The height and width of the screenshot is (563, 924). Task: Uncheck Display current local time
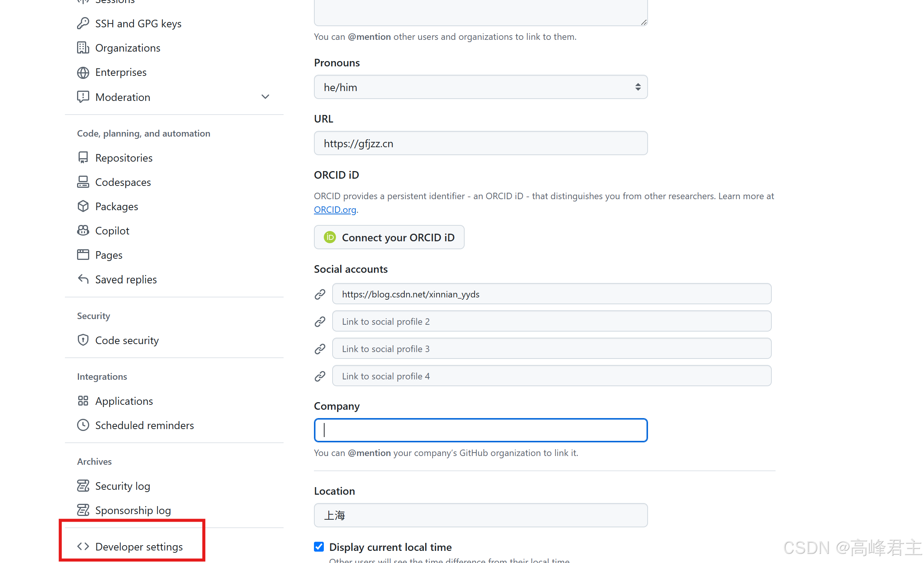click(x=319, y=547)
